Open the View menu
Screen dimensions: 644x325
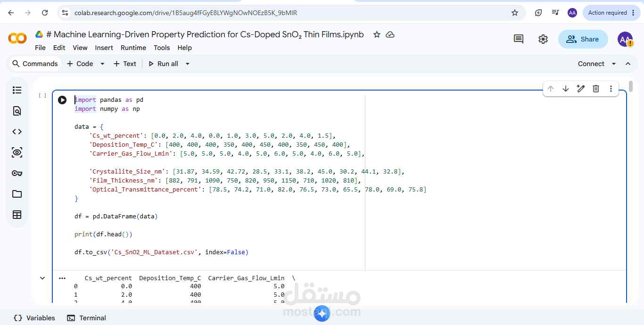tap(80, 48)
